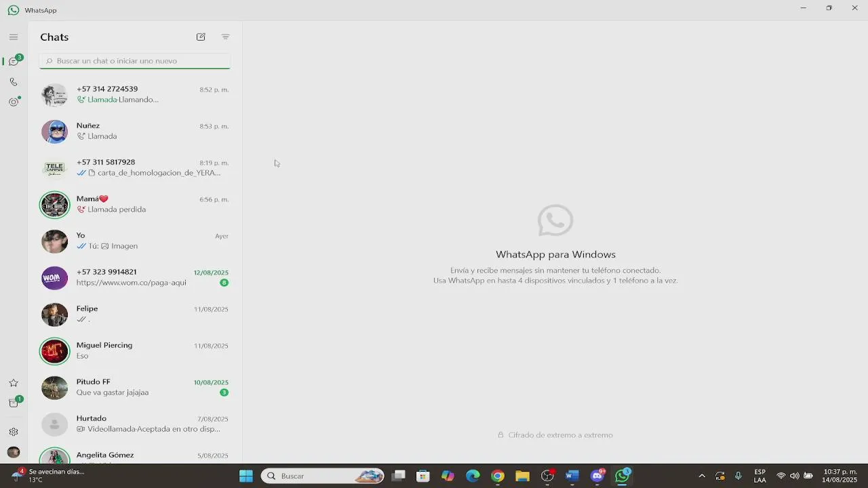View the WOM contact avatar
868x488 pixels.
[54, 278]
